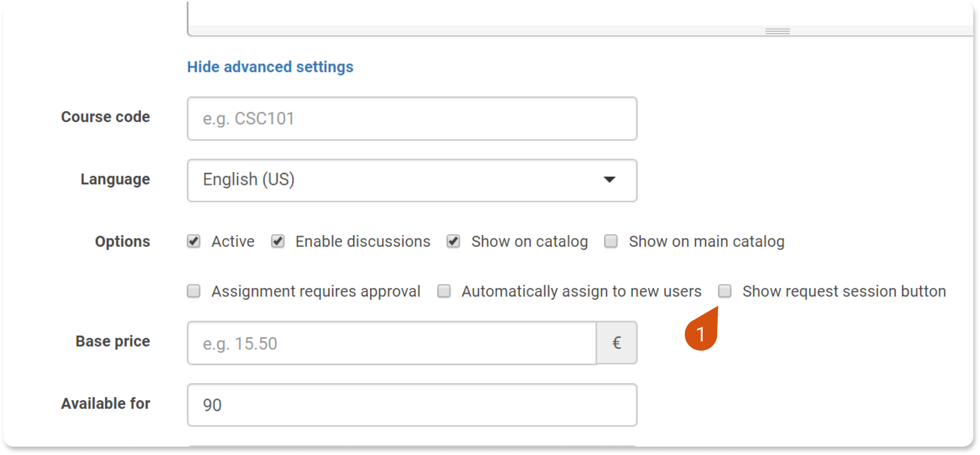Enable Show on main catalog
Image resolution: width=980 pixels, height=455 pixels.
(x=611, y=241)
